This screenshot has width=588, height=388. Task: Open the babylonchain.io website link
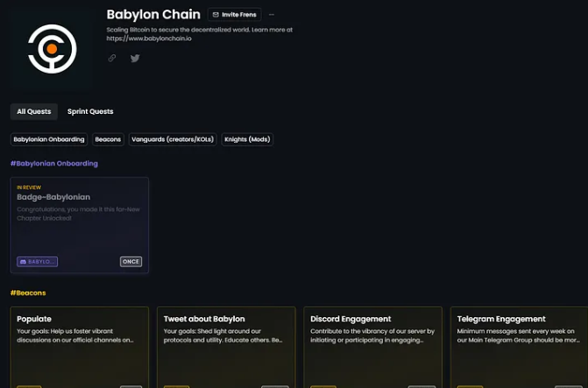[x=149, y=39]
